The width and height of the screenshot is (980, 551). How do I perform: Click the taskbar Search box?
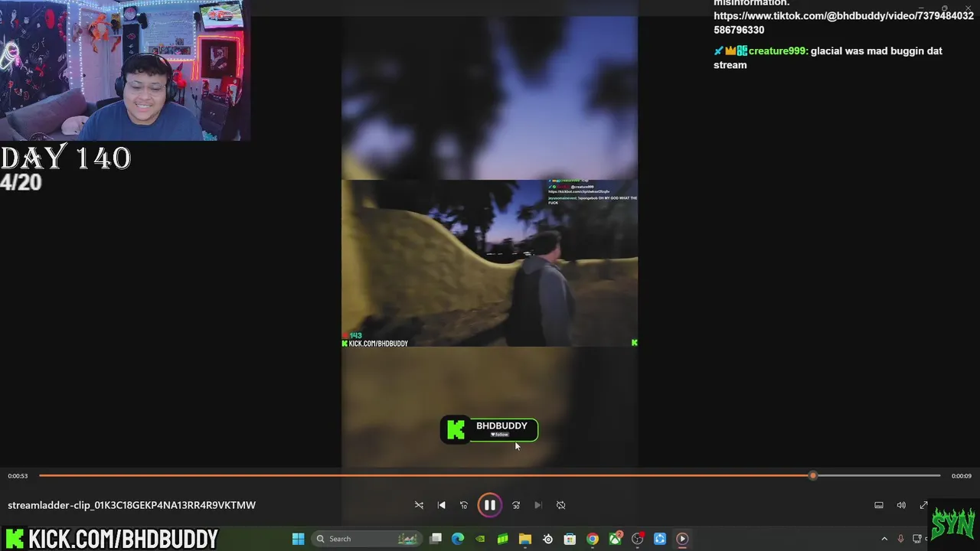(367, 539)
